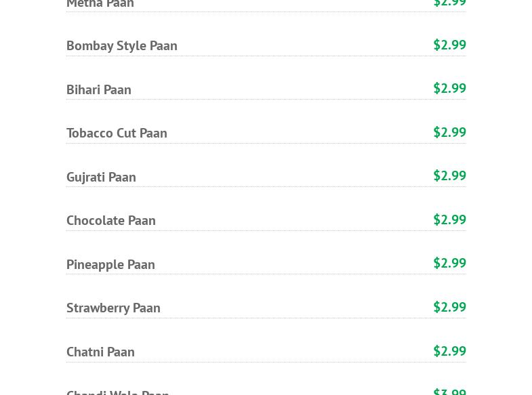Screen dimensions: 532x395
Task: Click the price next to Gujrati Paan
Action: click(449, 175)
